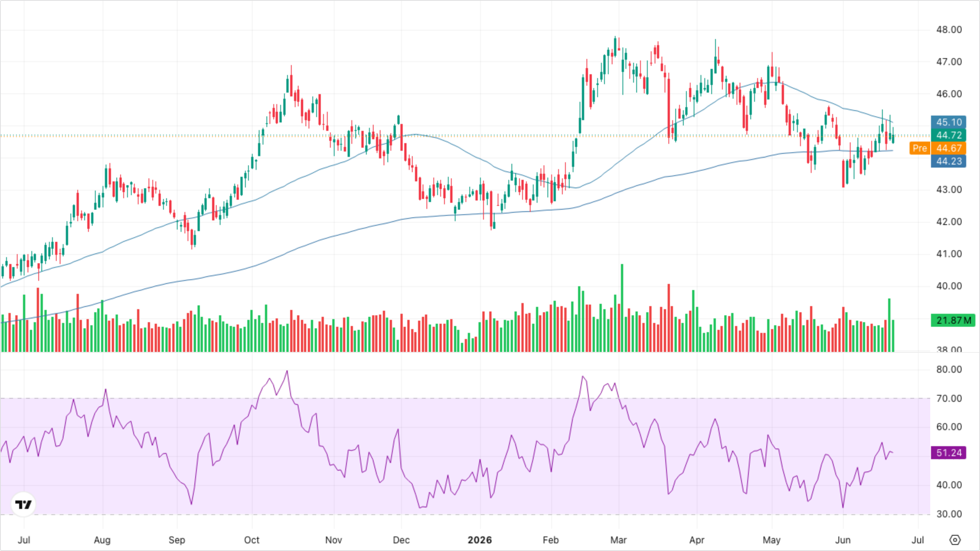Click the purple 51.24 RSI value label

(x=949, y=453)
